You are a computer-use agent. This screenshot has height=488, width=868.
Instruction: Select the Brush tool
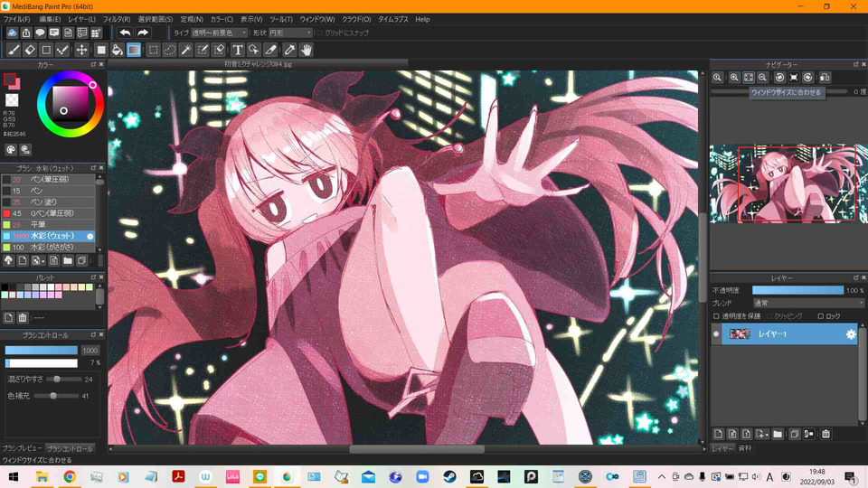point(14,51)
